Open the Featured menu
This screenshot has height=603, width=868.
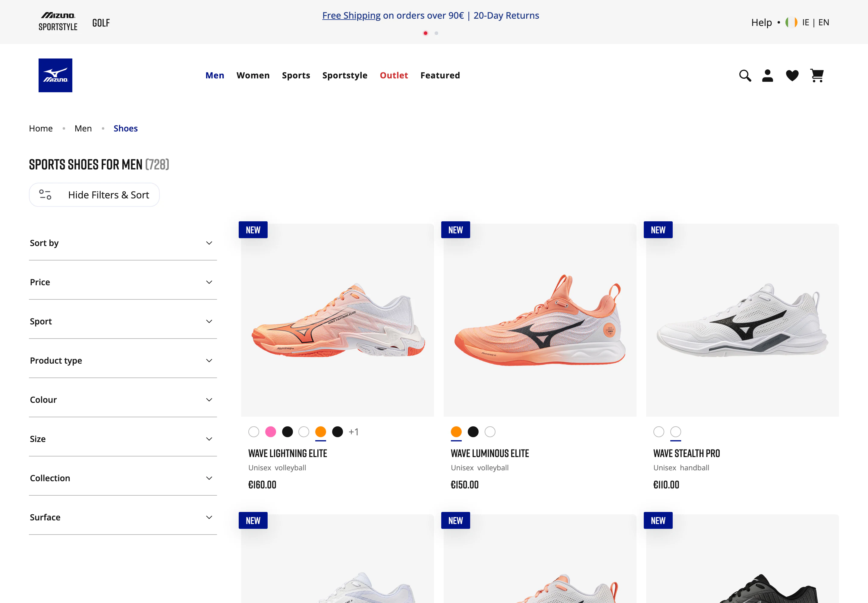click(440, 75)
